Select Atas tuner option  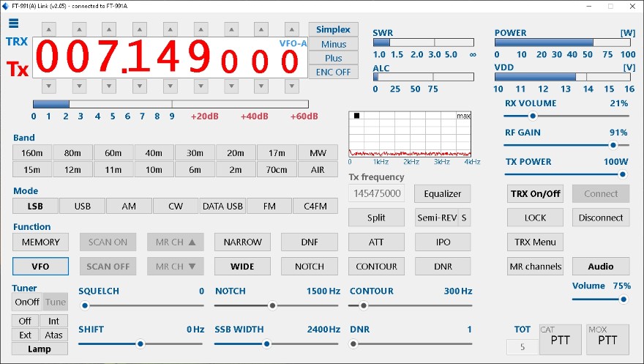[53, 335]
